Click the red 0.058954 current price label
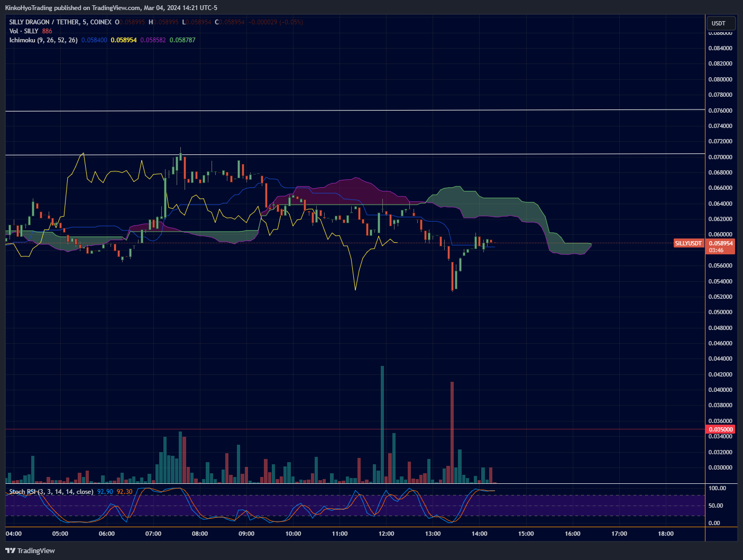Image resolution: width=743 pixels, height=560 pixels. tap(721, 243)
